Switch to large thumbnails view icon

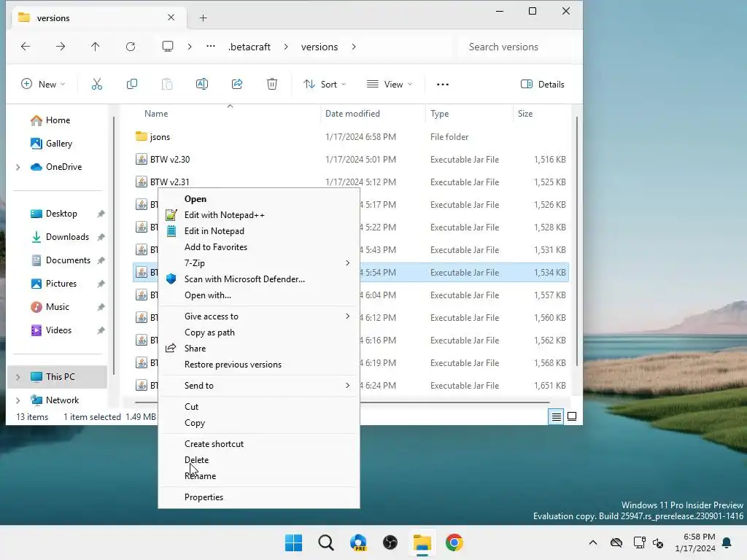(572, 416)
